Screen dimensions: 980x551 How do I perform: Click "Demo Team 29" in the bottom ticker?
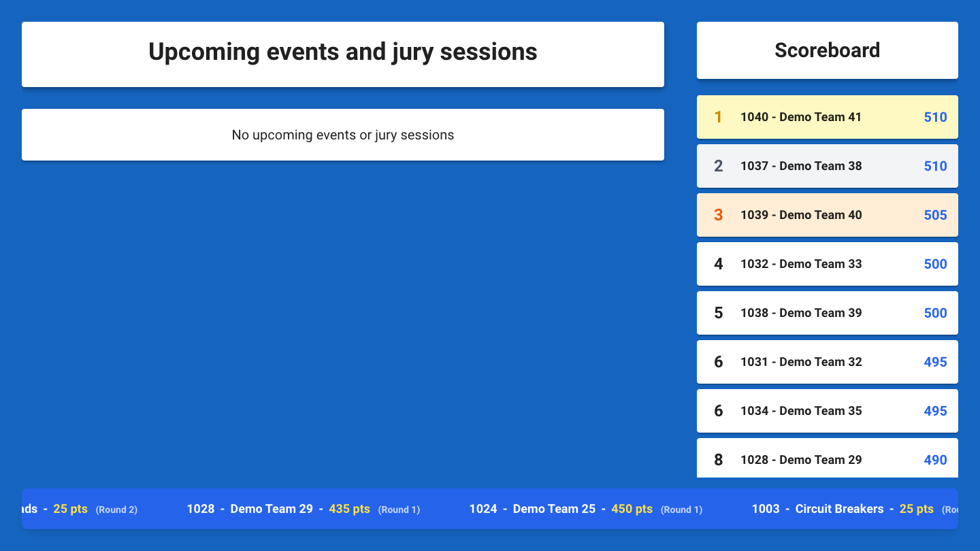tap(272, 509)
